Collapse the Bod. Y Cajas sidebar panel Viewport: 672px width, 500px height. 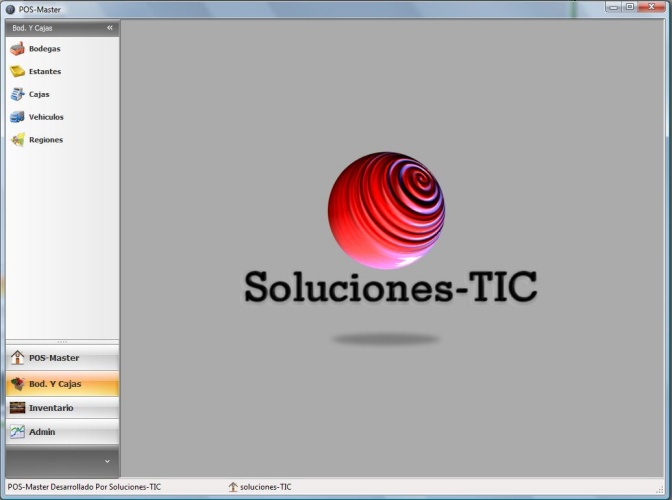110,27
